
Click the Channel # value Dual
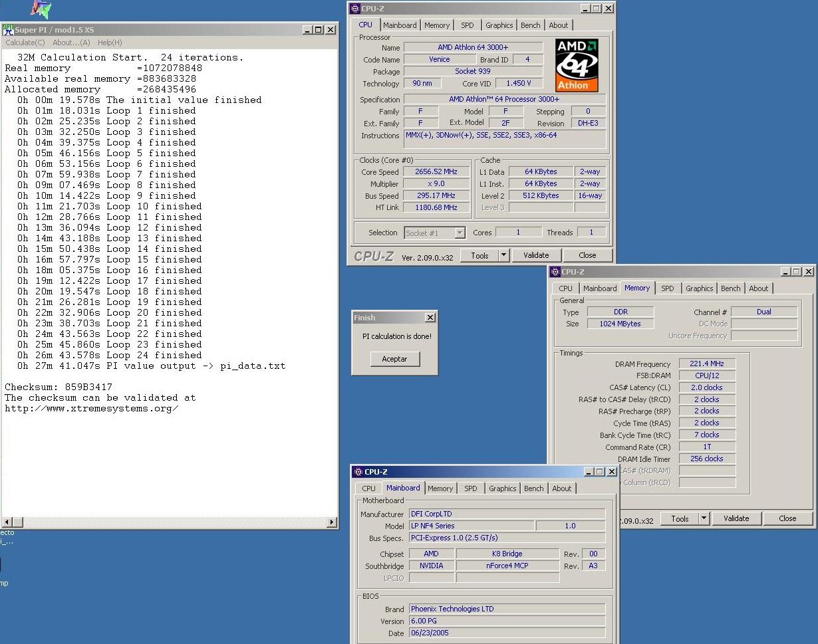click(764, 312)
